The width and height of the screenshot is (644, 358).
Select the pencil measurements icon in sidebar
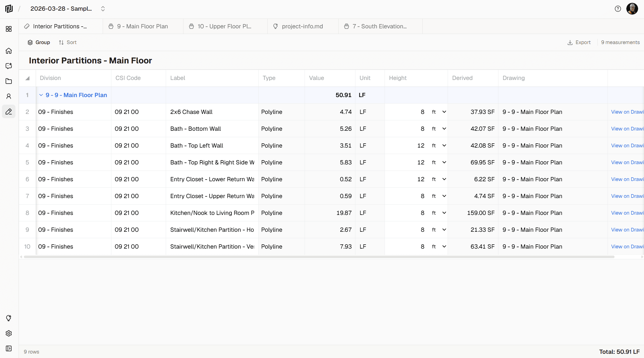(x=9, y=112)
